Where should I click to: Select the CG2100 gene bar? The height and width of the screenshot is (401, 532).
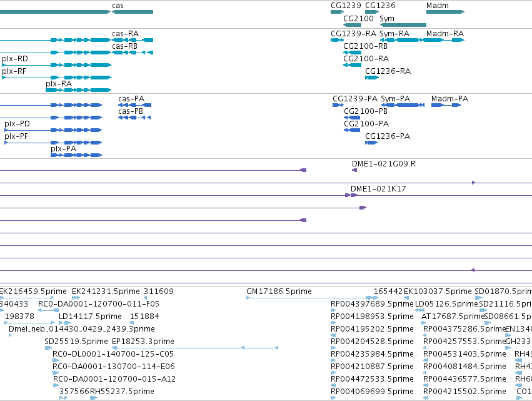352,25
